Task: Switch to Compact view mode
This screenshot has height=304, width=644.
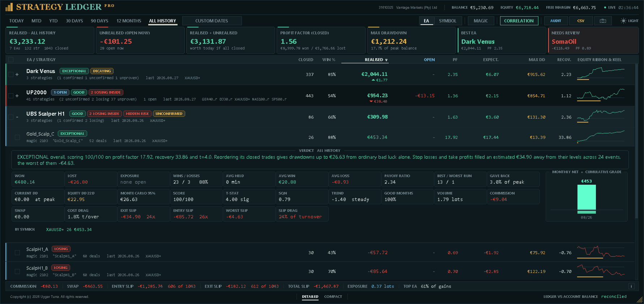Action: 333,297
